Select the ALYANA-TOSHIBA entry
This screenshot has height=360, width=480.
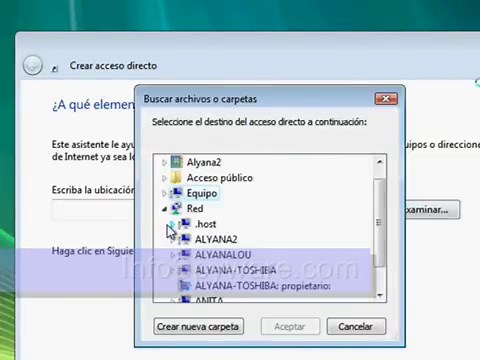coord(236,270)
